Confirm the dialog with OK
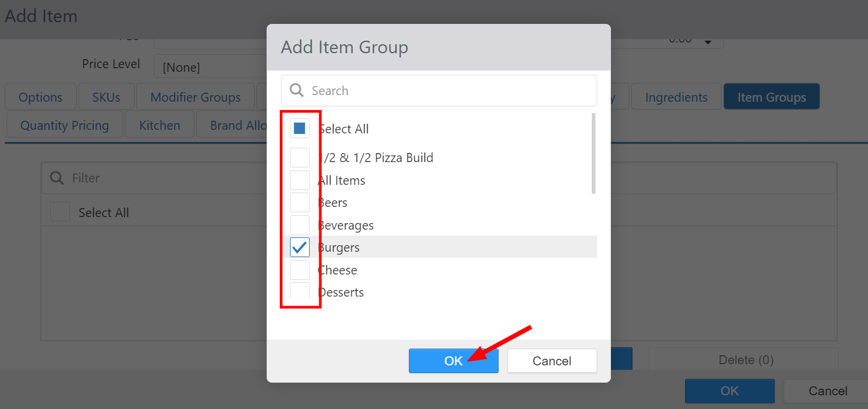Screen dimensions: 868x409 point(453,361)
